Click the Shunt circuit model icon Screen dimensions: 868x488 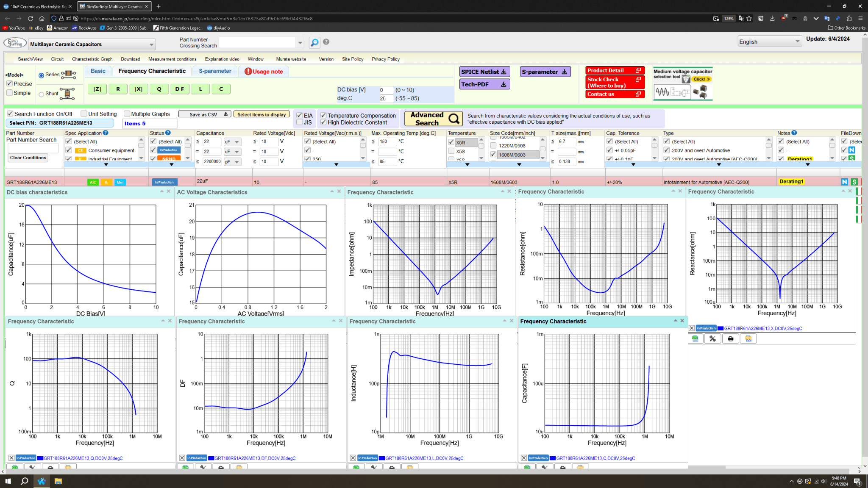67,94
